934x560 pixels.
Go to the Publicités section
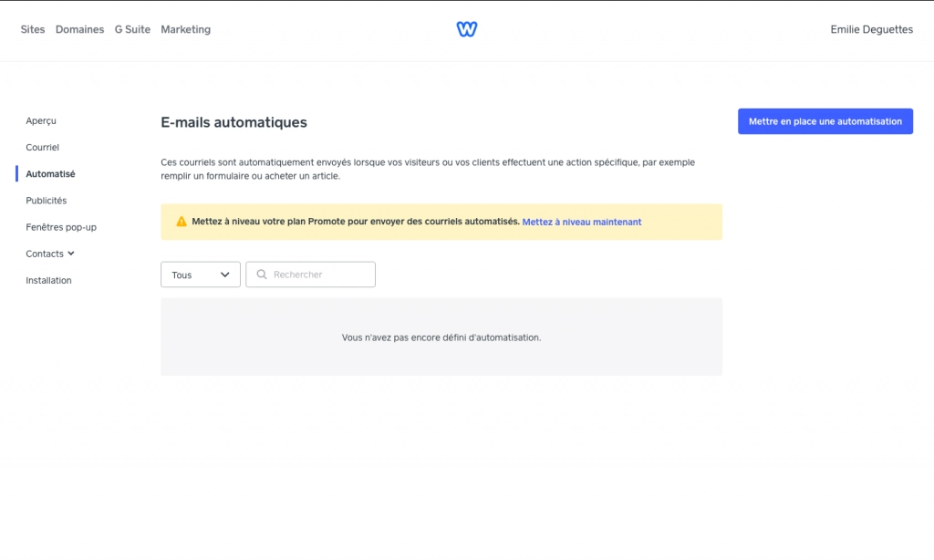click(x=47, y=201)
